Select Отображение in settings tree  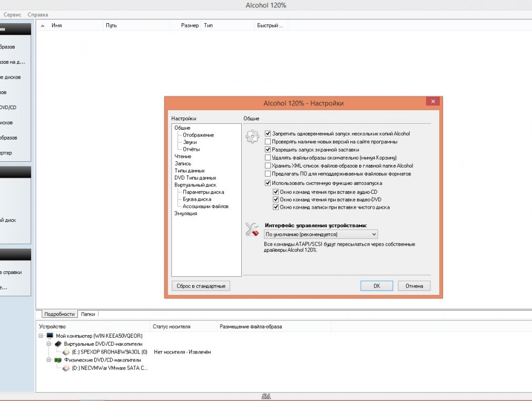coord(199,135)
